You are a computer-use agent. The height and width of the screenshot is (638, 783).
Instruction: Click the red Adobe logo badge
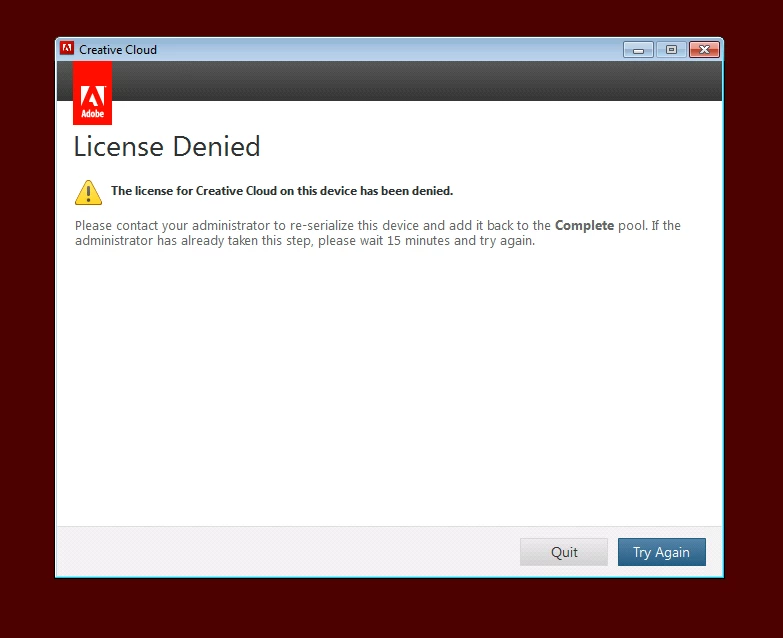pyautogui.click(x=92, y=93)
